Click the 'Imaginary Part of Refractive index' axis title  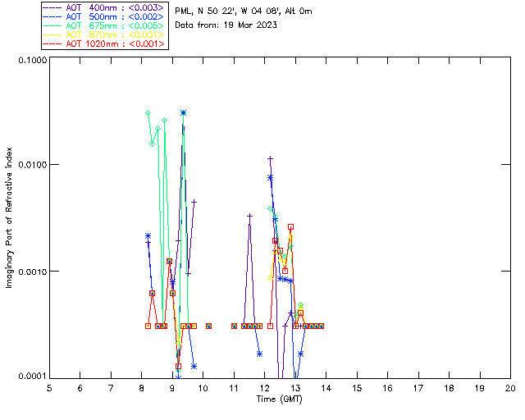tap(9, 218)
